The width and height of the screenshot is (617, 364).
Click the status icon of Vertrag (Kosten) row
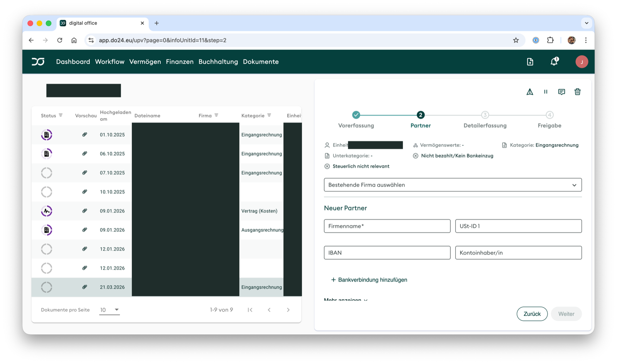[47, 211]
